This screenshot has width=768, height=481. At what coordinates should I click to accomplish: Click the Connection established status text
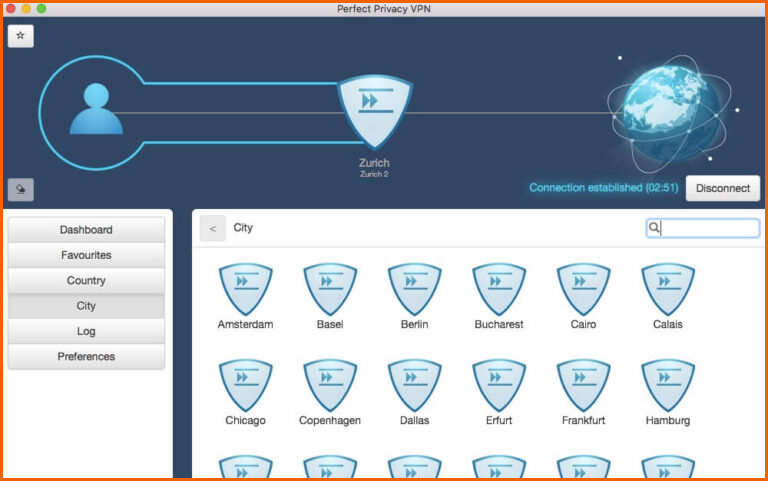click(604, 188)
